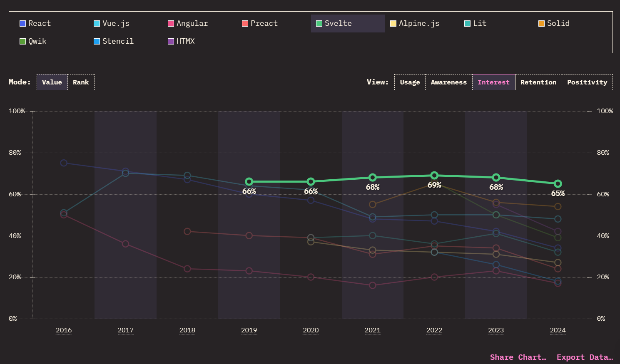Image resolution: width=620 pixels, height=364 pixels.
Task: Click the 2023 year label
Action: [x=496, y=330]
